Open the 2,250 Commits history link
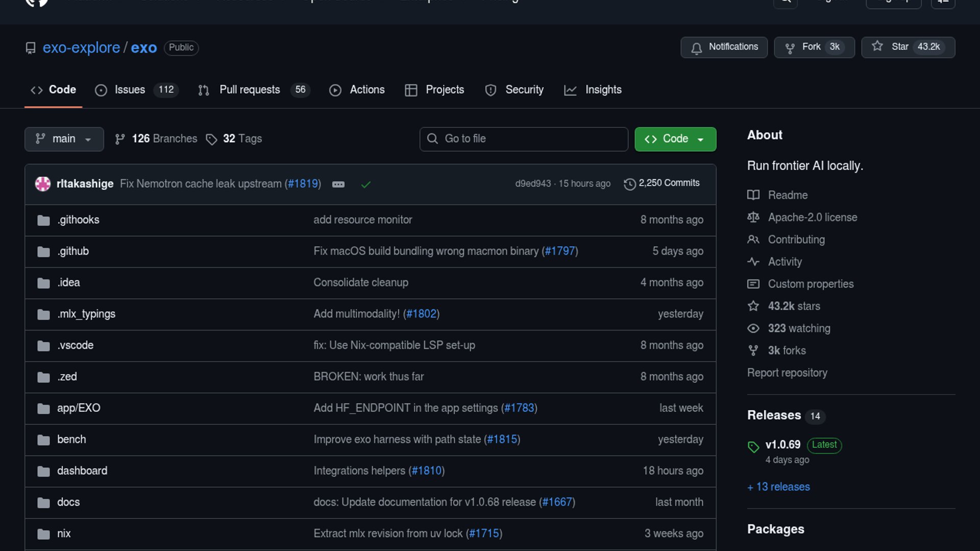 point(662,183)
